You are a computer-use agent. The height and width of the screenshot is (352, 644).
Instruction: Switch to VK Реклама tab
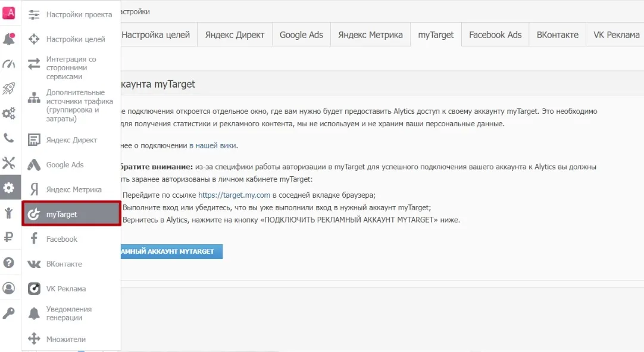coord(615,35)
